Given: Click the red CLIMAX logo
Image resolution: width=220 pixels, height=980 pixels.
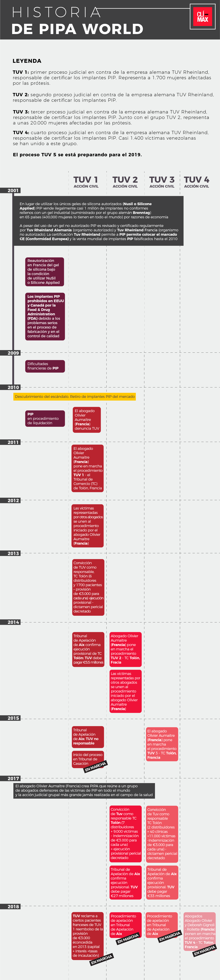Looking at the screenshot, I should tap(202, 17).
